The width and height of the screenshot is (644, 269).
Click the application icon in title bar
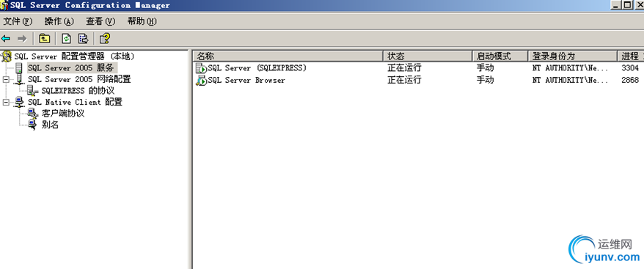tap(4, 5)
